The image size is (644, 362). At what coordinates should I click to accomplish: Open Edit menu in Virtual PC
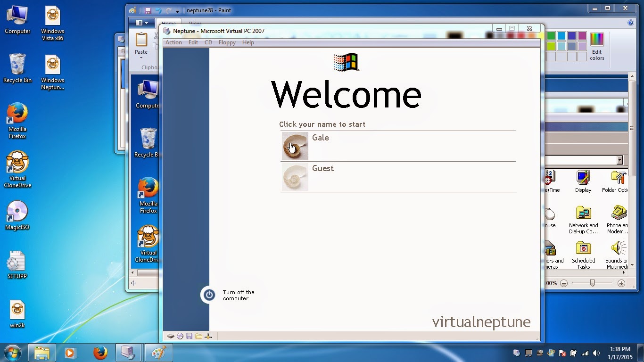tap(193, 42)
